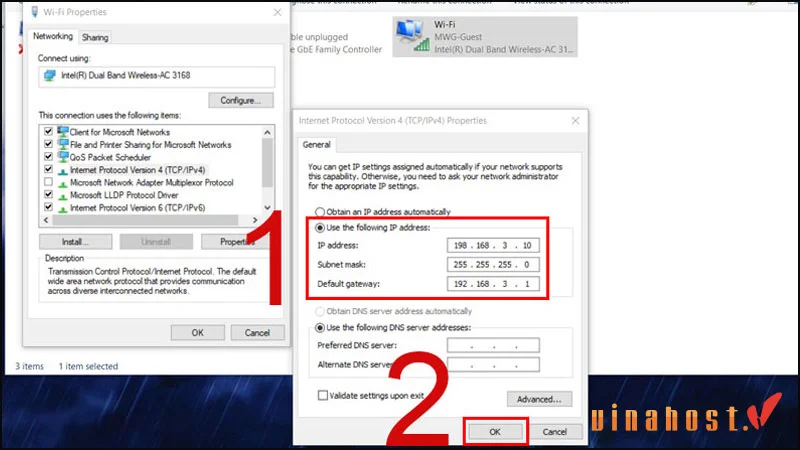This screenshot has width=800, height=450.
Task: Close the Wi-Fi Properties dialog
Action: point(277,12)
